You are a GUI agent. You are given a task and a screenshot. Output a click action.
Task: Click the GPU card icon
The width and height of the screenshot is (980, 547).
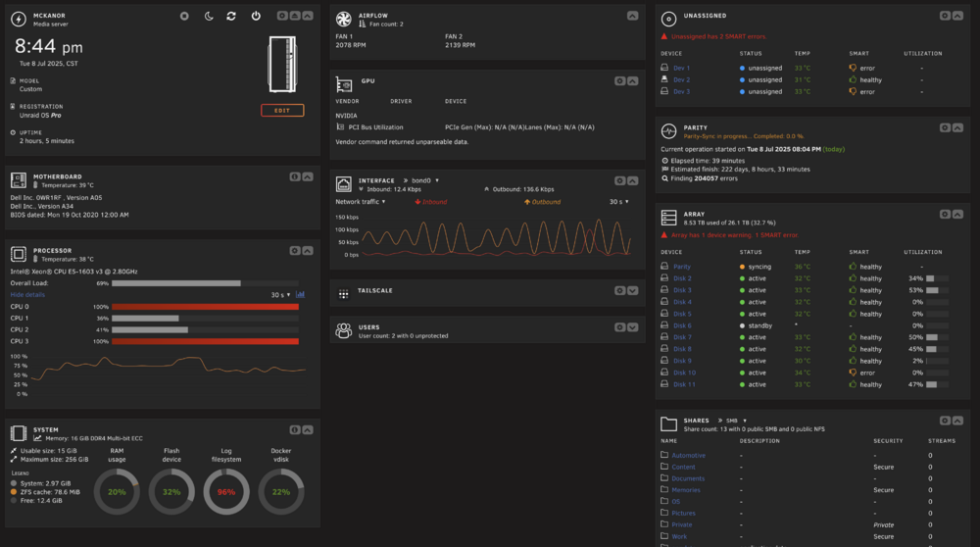[344, 84]
